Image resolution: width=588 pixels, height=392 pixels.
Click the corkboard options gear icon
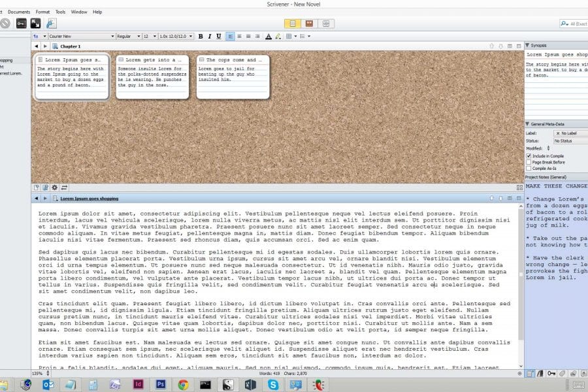55,188
